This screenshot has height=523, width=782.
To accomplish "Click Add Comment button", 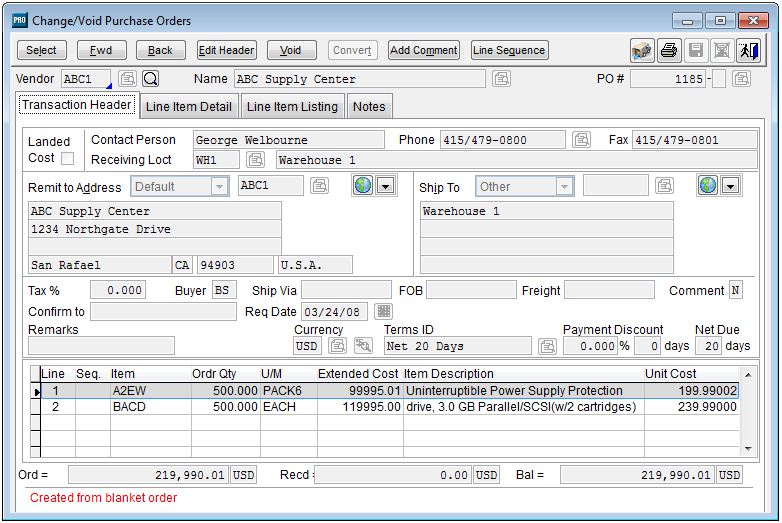I will (424, 50).
